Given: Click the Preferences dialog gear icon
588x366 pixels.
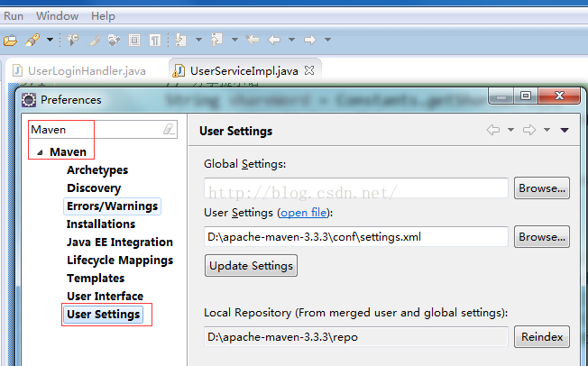Looking at the screenshot, I should click(29, 100).
